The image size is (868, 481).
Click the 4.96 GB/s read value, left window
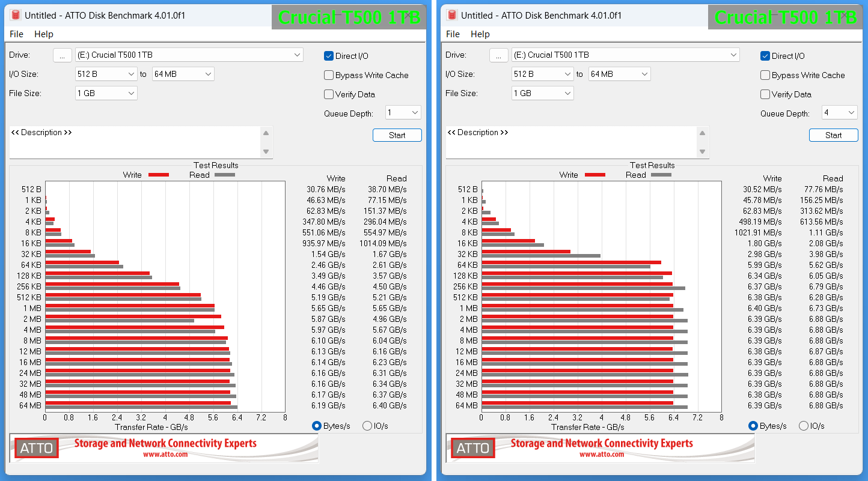[x=390, y=319]
